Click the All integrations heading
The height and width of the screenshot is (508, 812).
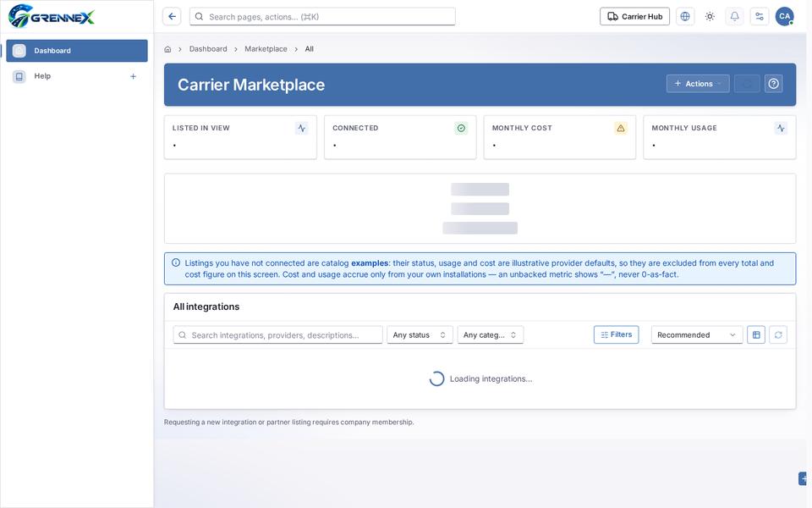(x=206, y=306)
